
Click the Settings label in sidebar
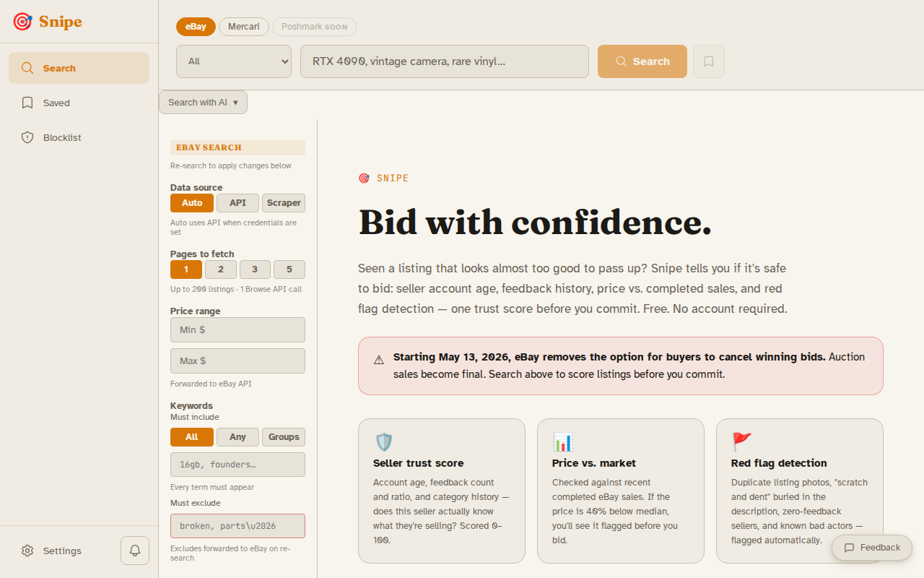(62, 551)
